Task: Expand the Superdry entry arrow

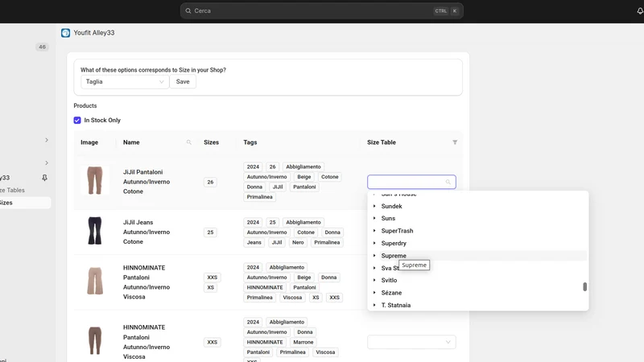Action: (x=374, y=243)
